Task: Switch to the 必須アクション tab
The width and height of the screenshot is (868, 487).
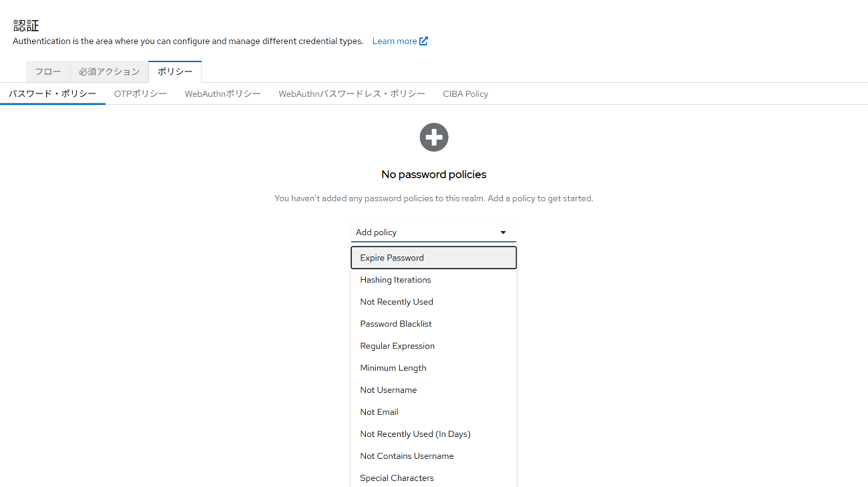Action: click(109, 71)
